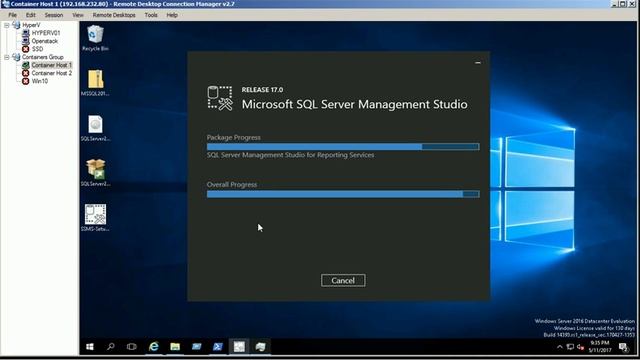This screenshot has height=360, width=640.
Task: Open the View menu
Action: (x=78, y=15)
